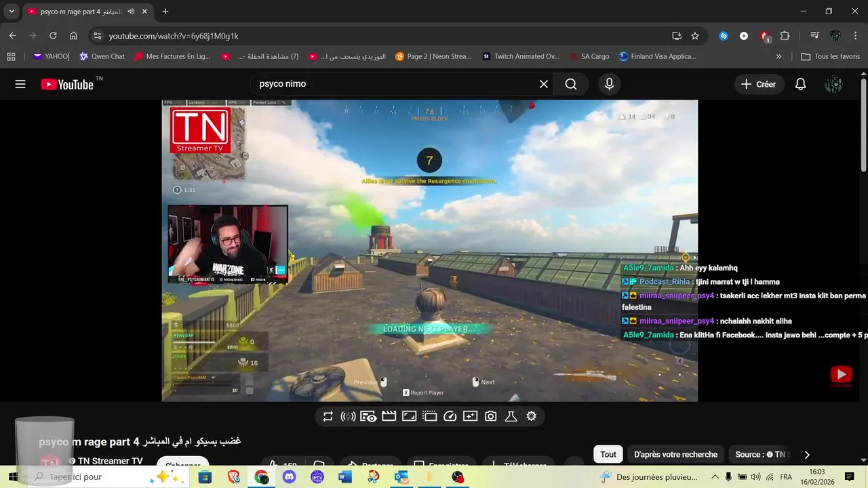Open the Qwen Chat bookmark

click(x=102, y=56)
